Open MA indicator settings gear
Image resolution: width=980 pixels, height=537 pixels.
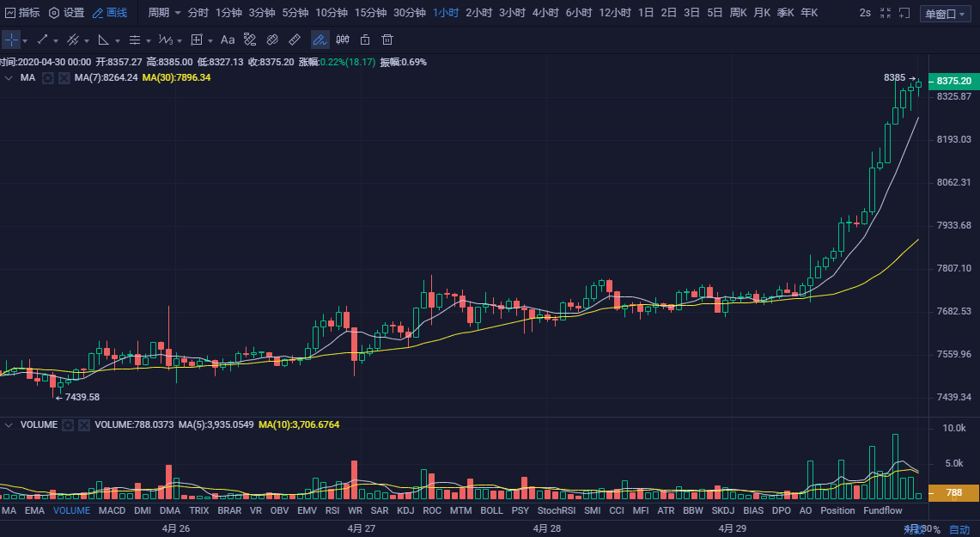pos(47,78)
